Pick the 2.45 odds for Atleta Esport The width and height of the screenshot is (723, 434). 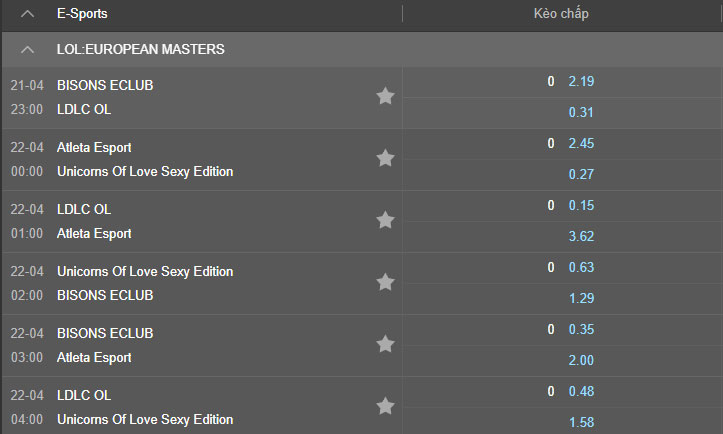(x=581, y=143)
